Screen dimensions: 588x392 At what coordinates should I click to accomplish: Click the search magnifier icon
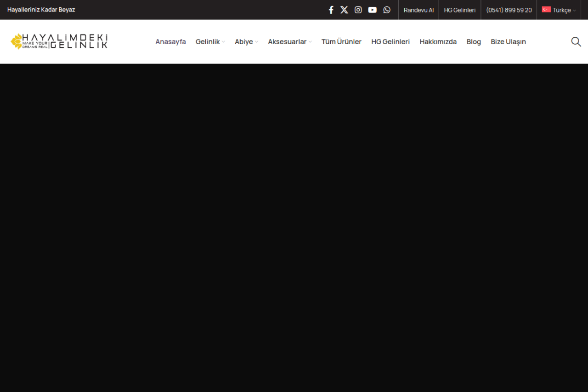pos(576,42)
